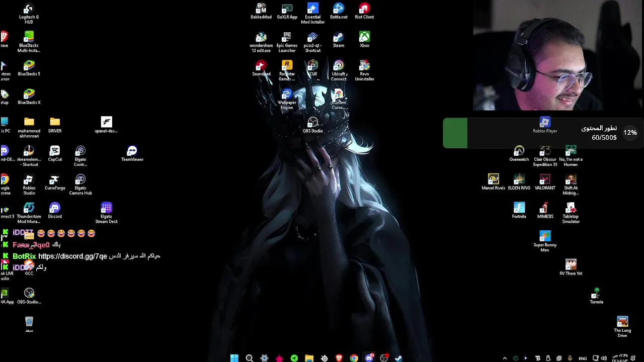Open the Tabletop Simulator icon

pyautogui.click(x=571, y=213)
